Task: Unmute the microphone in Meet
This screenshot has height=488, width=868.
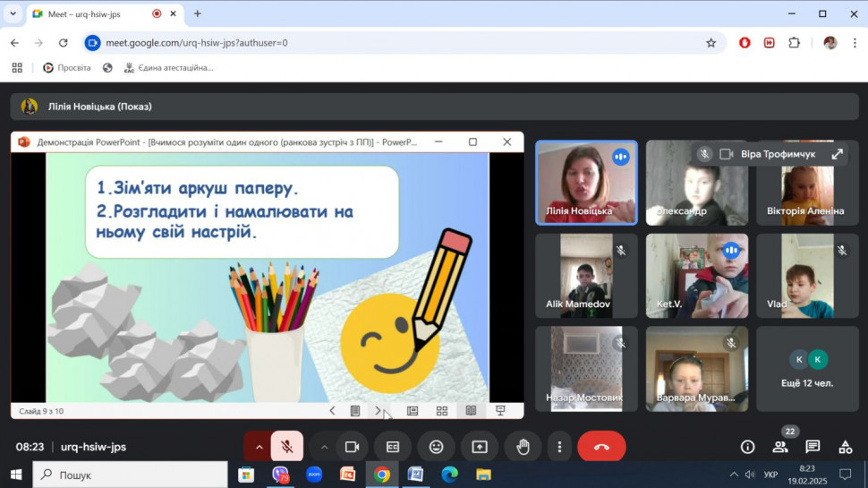Action: click(x=287, y=447)
